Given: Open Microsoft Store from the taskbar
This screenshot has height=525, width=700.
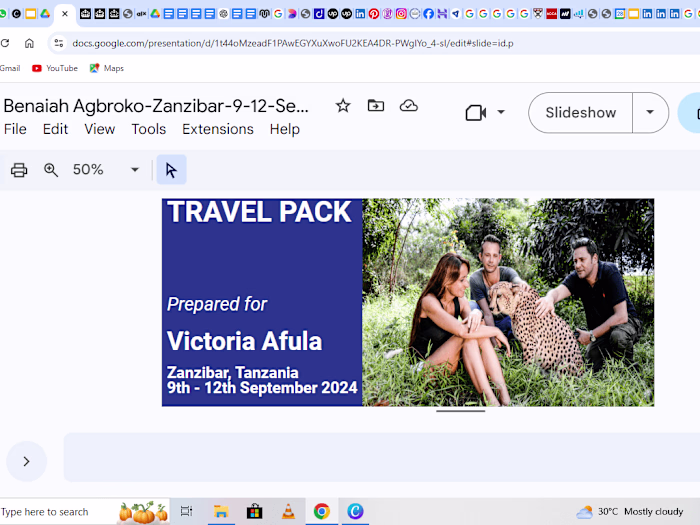Looking at the screenshot, I should [254, 511].
